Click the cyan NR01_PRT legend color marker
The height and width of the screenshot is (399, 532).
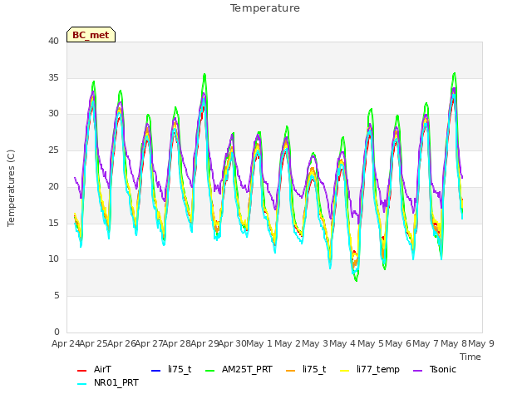tap(81, 384)
